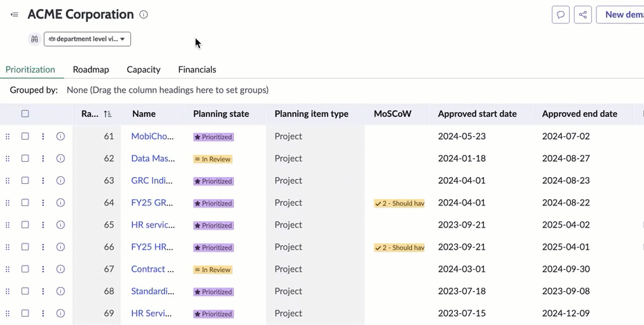Check the box for rank 69 HR Servi row
Viewport: 644px width, 325px height.
(x=25, y=313)
